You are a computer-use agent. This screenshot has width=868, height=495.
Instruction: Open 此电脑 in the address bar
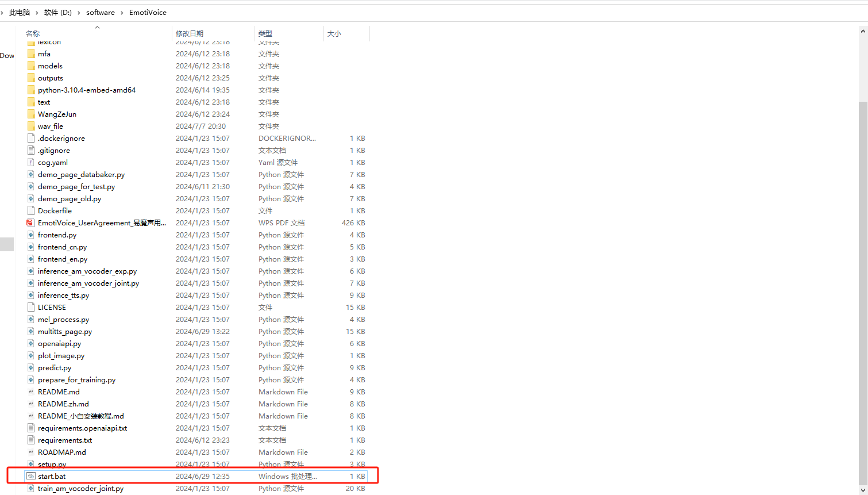pos(20,13)
